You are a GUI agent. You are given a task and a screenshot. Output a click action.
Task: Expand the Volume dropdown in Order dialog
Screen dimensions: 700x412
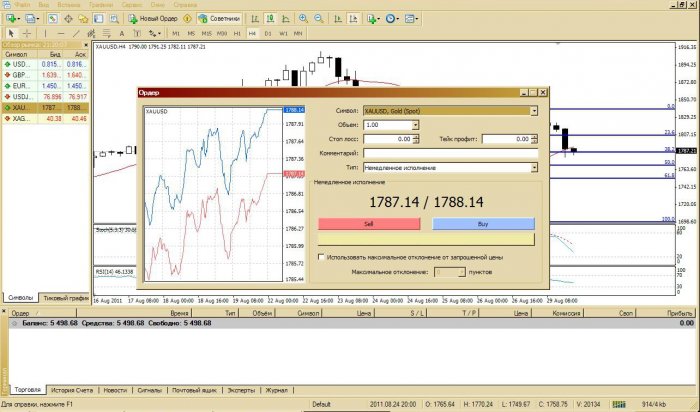(415, 125)
